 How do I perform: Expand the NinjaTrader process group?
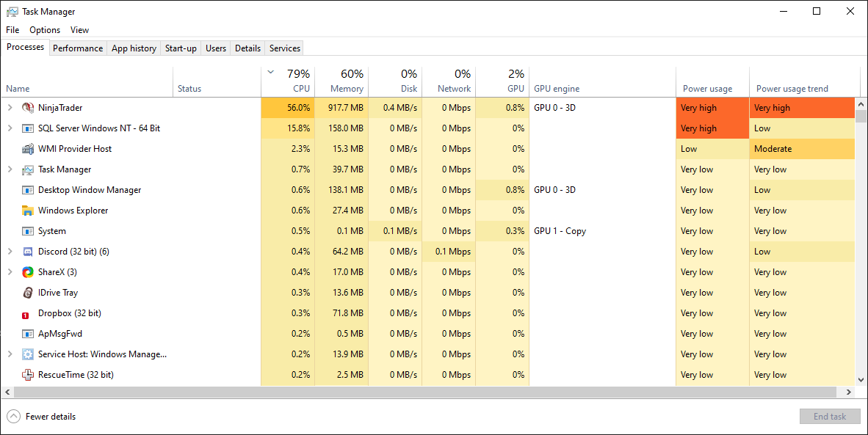10,108
